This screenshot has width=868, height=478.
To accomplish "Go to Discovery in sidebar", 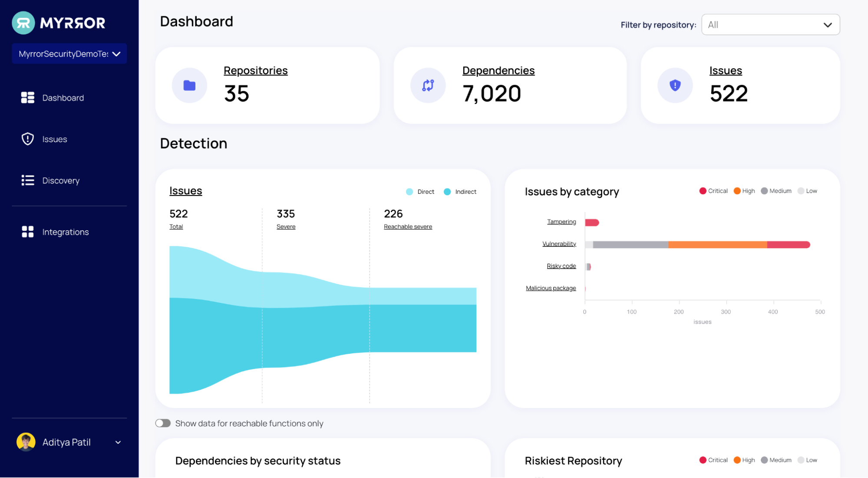I will coord(61,180).
